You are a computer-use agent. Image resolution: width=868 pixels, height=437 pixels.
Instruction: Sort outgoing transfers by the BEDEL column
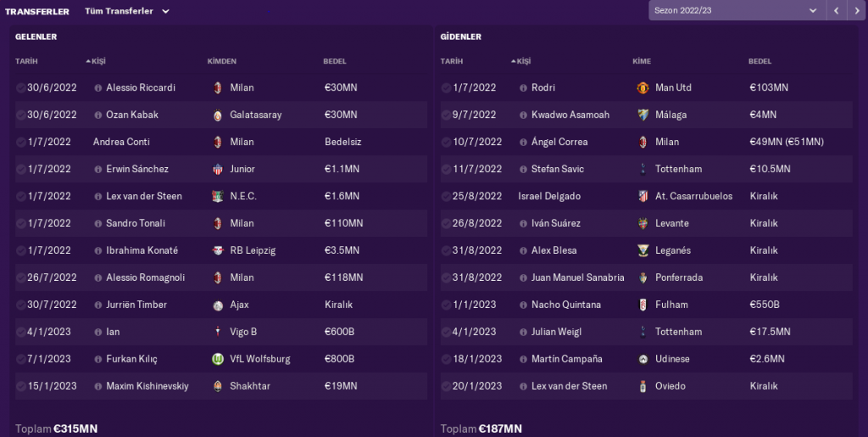coord(760,61)
